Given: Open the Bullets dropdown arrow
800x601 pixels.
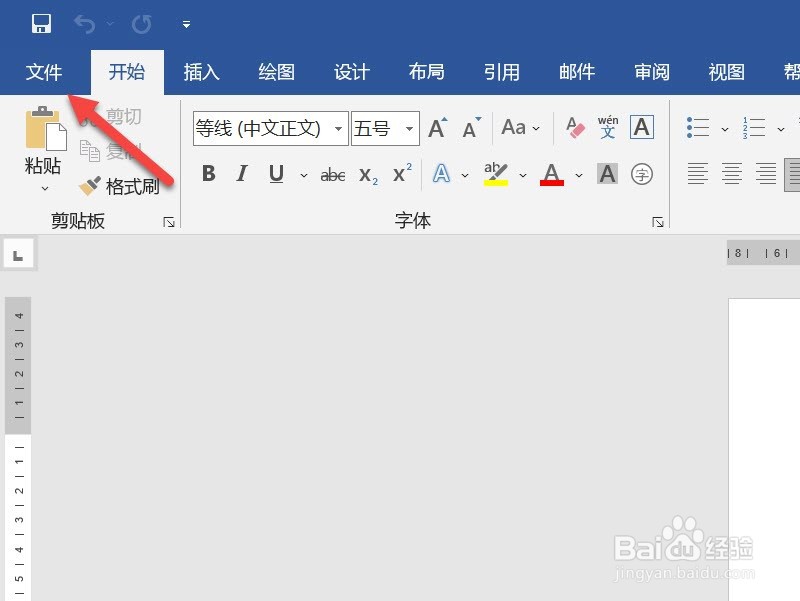Looking at the screenshot, I should 725,129.
